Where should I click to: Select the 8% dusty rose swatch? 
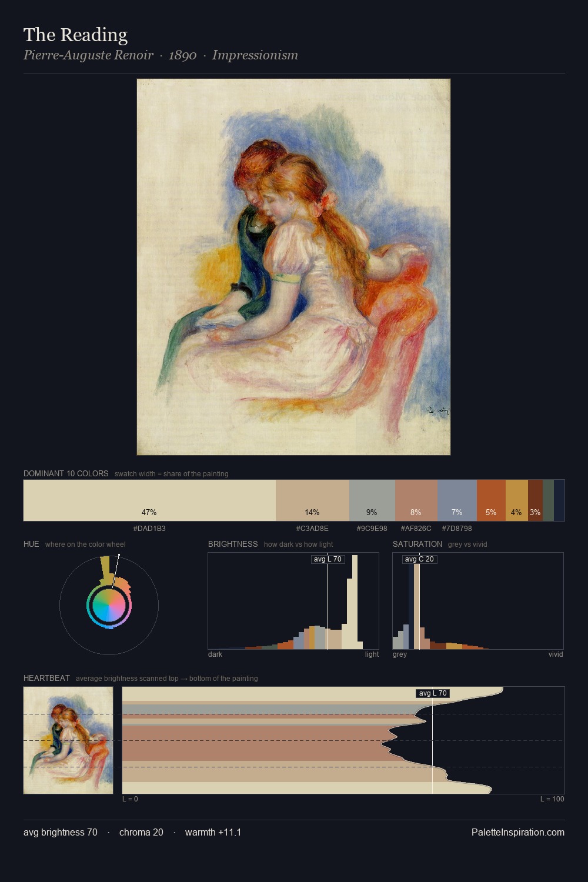pyautogui.click(x=416, y=500)
